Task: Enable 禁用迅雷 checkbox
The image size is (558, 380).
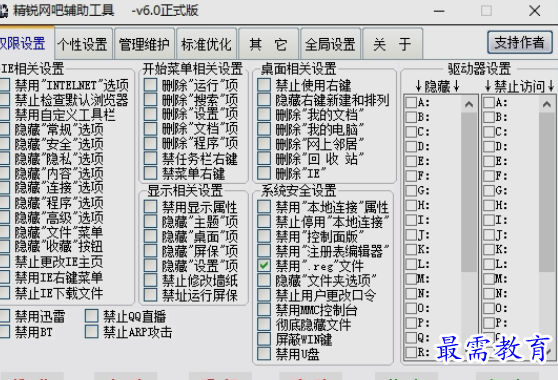Action: pos(4,316)
